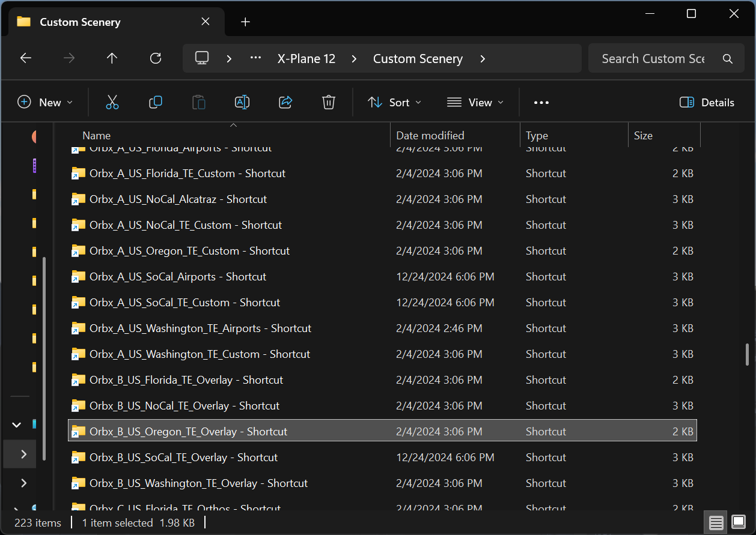Close the Custom Scenery tab
The height and width of the screenshot is (535, 756).
click(206, 22)
